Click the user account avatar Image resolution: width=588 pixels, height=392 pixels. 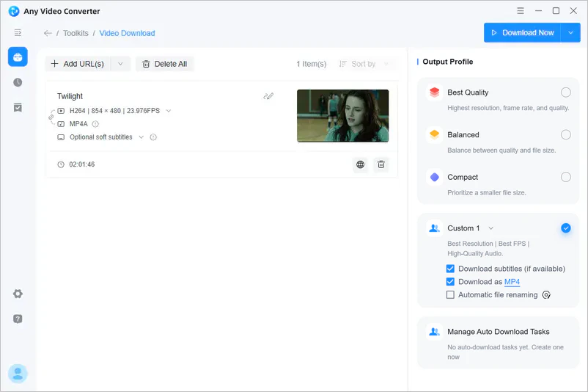tap(18, 374)
